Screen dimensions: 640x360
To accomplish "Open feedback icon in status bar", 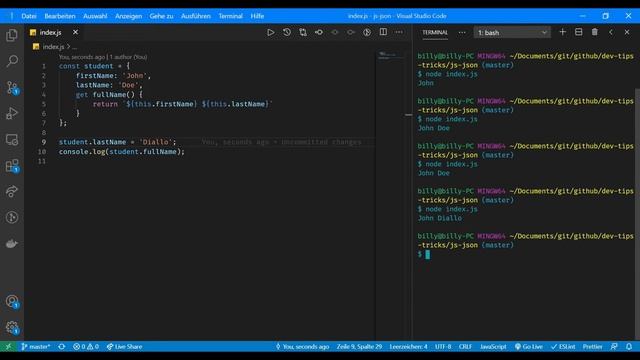I will [x=614, y=347].
